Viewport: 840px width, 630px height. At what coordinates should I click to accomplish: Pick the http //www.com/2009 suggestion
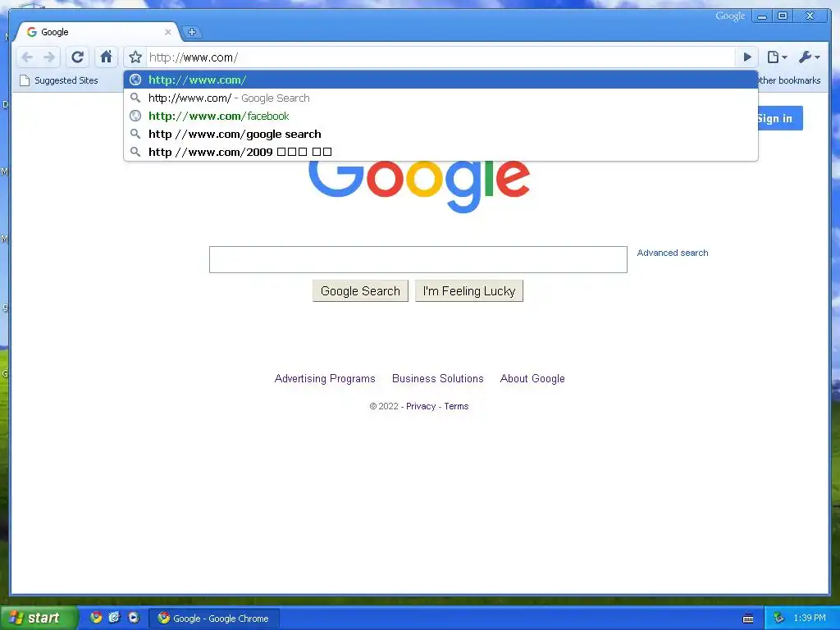pyautogui.click(x=441, y=152)
